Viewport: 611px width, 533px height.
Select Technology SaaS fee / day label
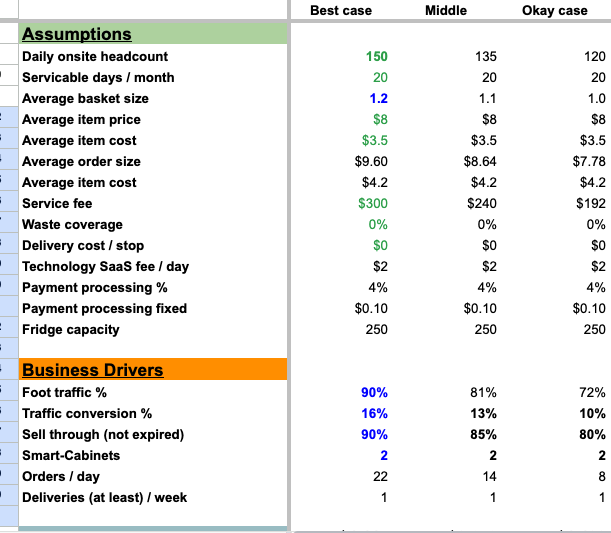[x=105, y=266]
